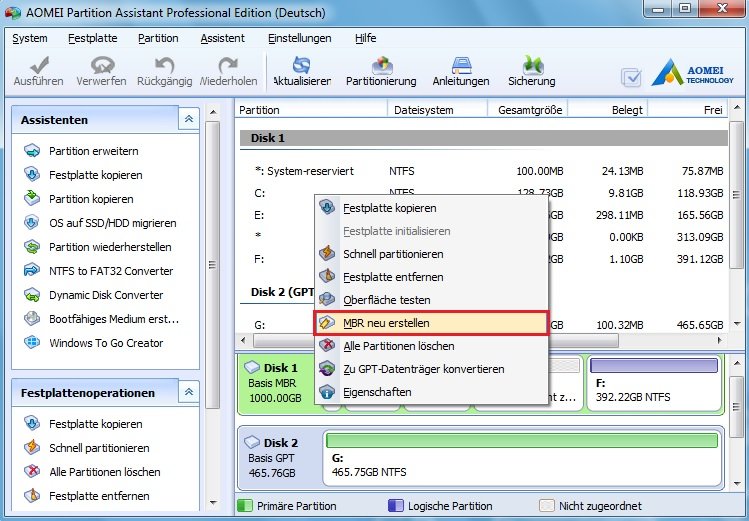This screenshot has width=749, height=521.
Task: Select the G: 465.75GB NTFS partition block
Action: pos(522,458)
